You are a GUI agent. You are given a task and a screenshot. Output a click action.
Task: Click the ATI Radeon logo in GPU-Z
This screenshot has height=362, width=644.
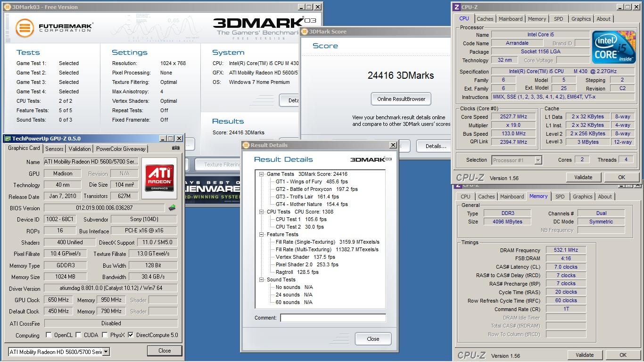[159, 178]
